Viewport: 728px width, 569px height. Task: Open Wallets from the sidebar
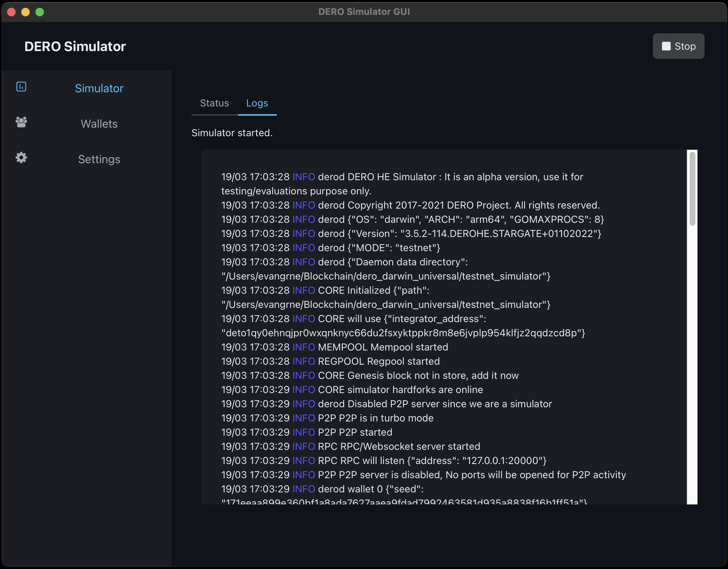coord(99,124)
